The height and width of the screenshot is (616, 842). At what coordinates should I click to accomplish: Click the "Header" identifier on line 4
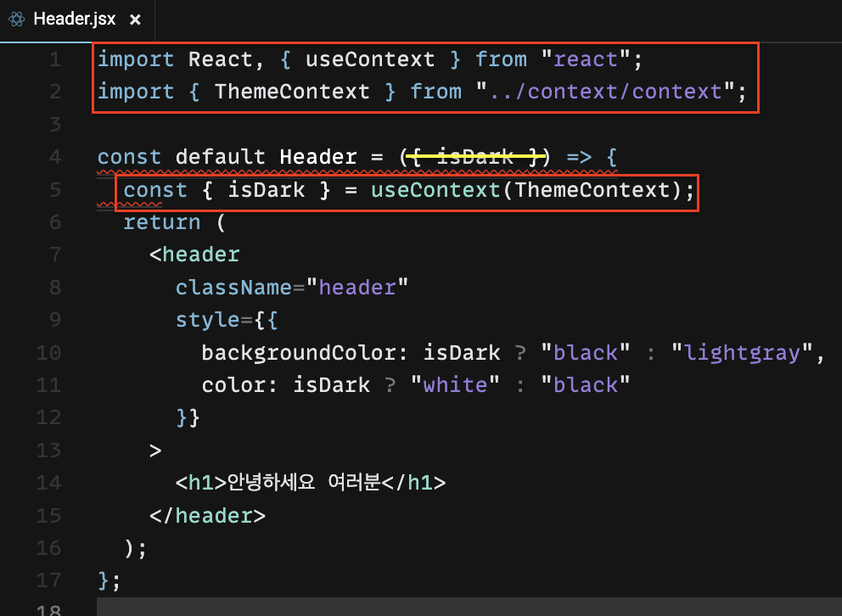coord(318,157)
